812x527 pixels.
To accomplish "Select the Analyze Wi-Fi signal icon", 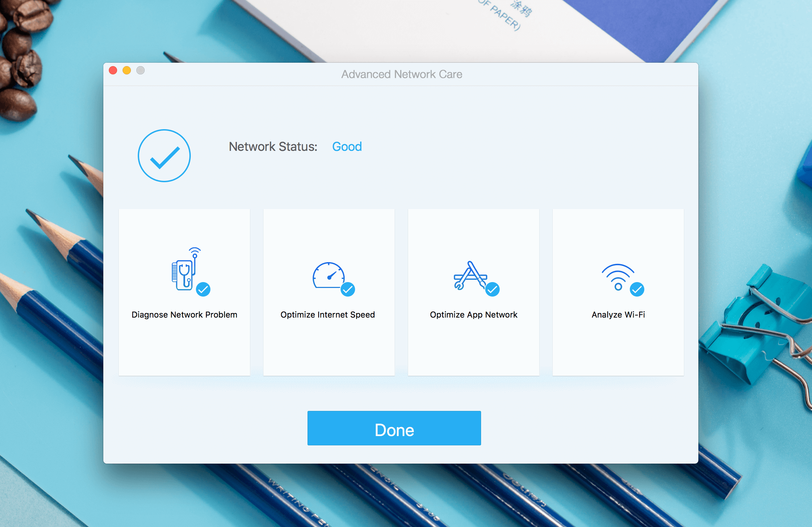I will (x=618, y=277).
